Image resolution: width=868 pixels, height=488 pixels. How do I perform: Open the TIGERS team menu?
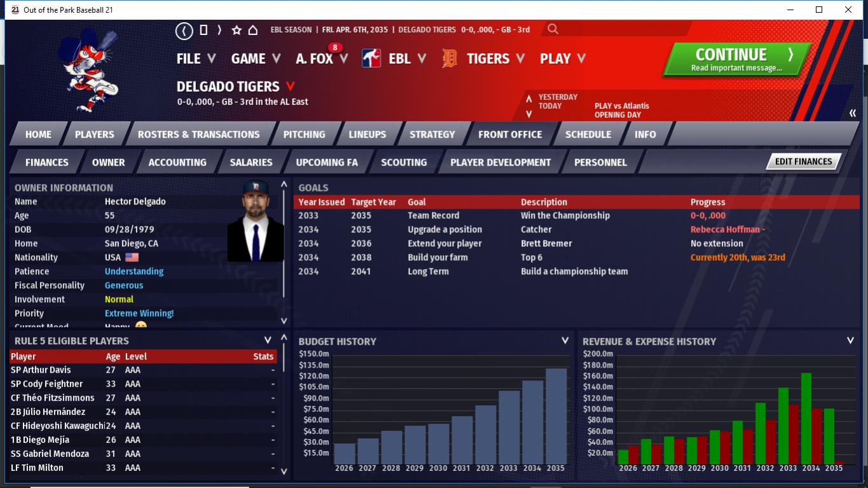[495, 59]
